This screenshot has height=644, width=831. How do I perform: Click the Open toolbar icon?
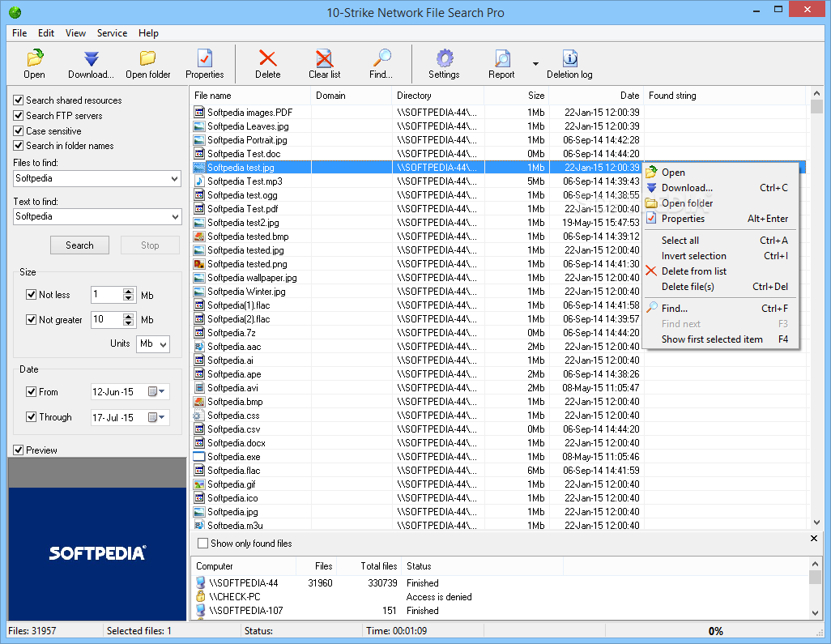(x=35, y=58)
